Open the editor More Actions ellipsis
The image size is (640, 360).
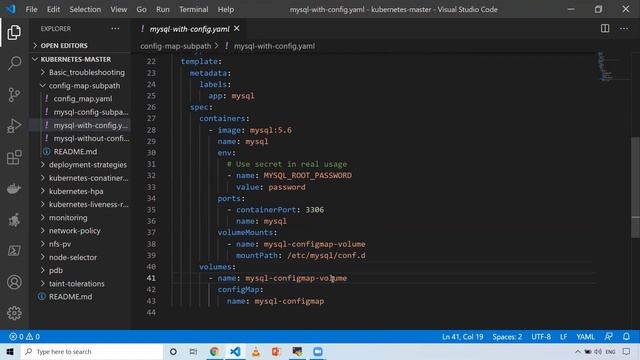624,29
